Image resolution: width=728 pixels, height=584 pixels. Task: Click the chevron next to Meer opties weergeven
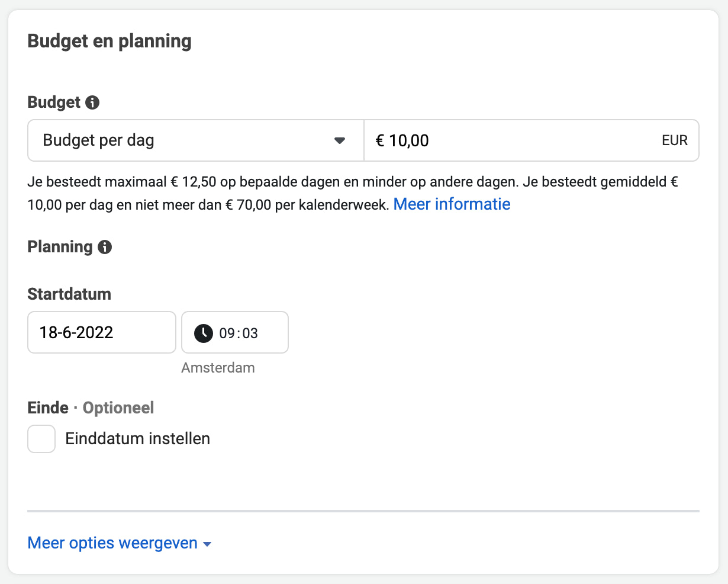207,543
